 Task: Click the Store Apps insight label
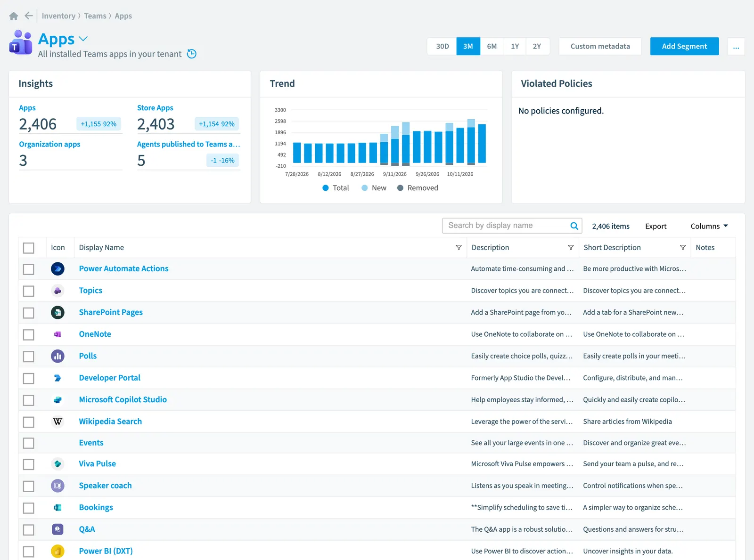click(155, 108)
